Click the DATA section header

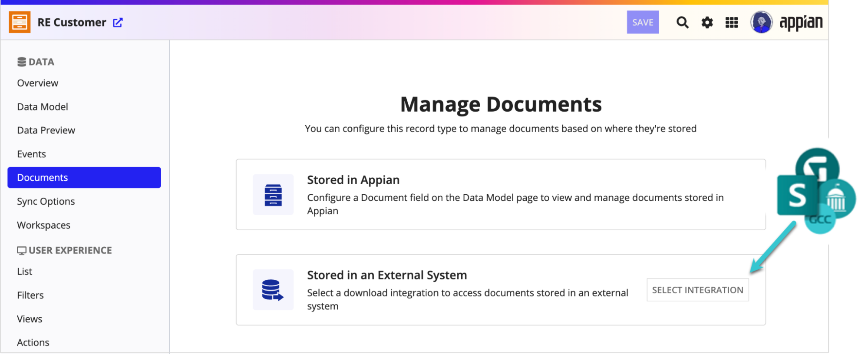(x=36, y=62)
